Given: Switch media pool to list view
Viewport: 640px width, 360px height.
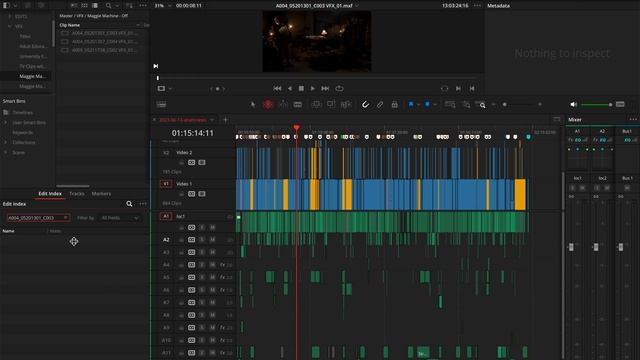Looking at the screenshot, I should click(x=95, y=6).
